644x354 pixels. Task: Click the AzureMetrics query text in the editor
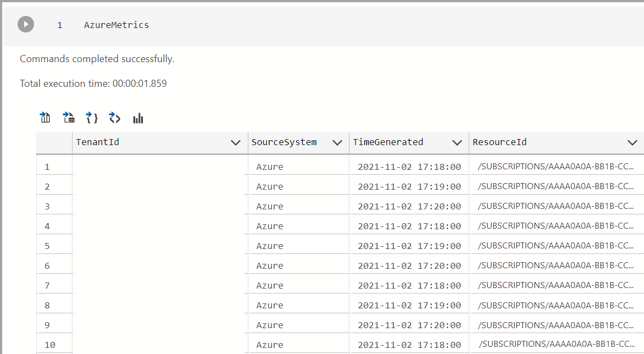(x=116, y=25)
